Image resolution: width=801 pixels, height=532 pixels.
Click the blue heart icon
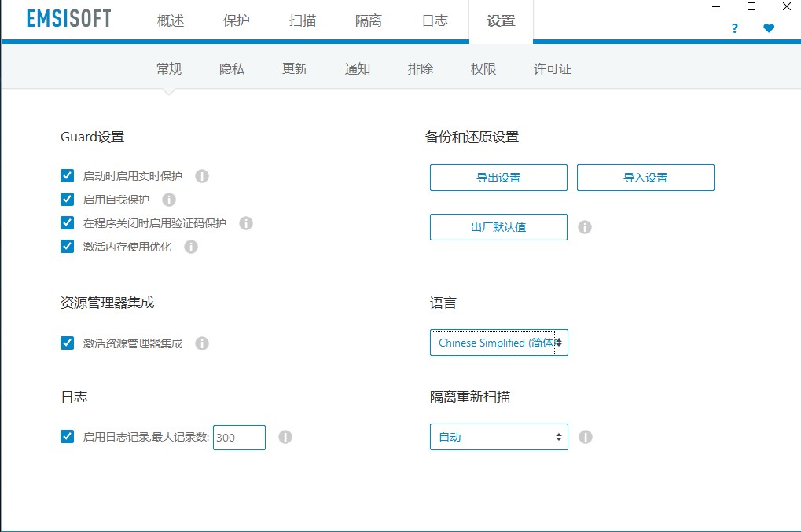point(769,28)
